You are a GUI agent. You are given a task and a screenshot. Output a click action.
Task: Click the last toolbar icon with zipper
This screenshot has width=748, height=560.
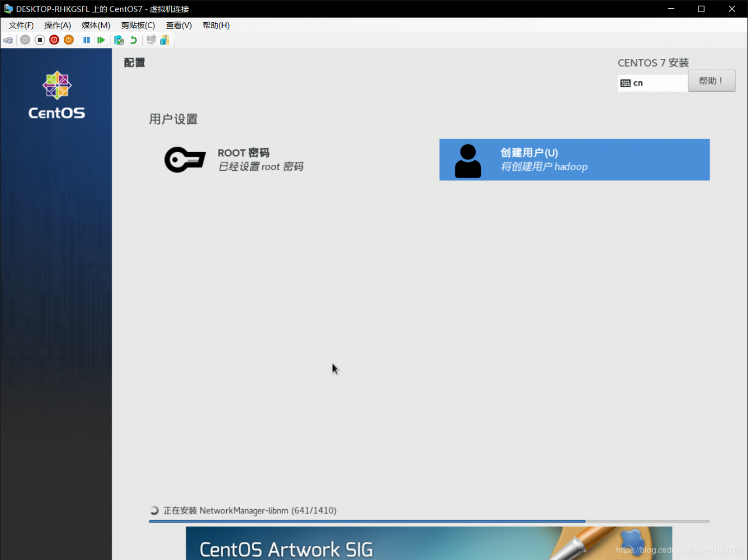[165, 40]
